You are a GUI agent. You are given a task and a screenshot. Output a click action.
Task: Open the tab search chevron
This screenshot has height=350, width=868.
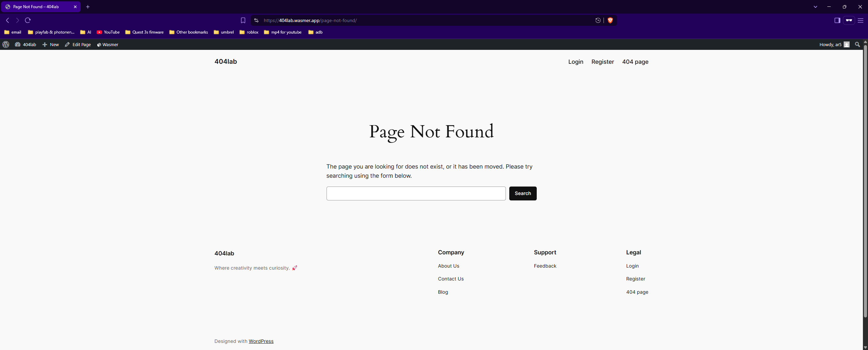pos(815,7)
